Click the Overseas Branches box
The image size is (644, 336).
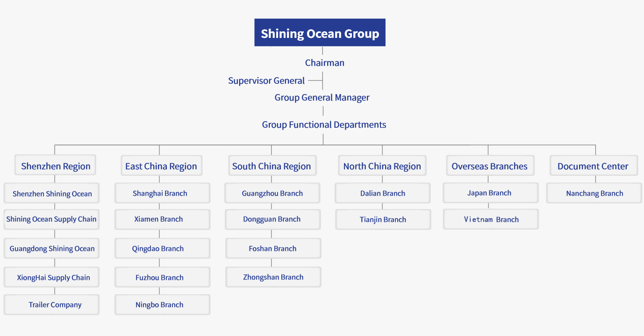(x=489, y=166)
